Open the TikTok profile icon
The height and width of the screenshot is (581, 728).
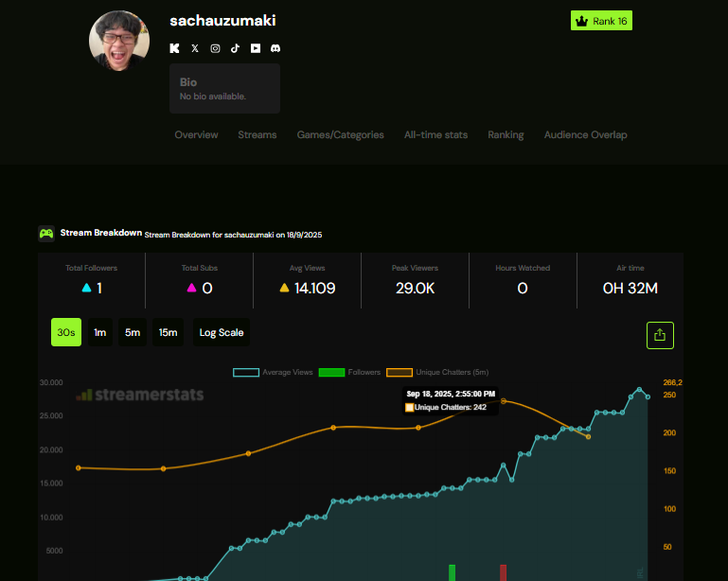[236, 48]
